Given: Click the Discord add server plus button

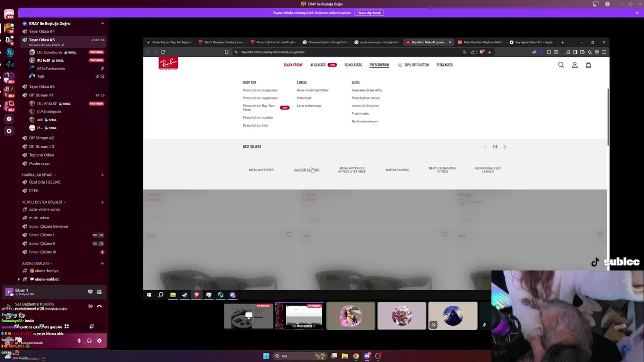Looking at the screenshot, I should pos(9,119).
